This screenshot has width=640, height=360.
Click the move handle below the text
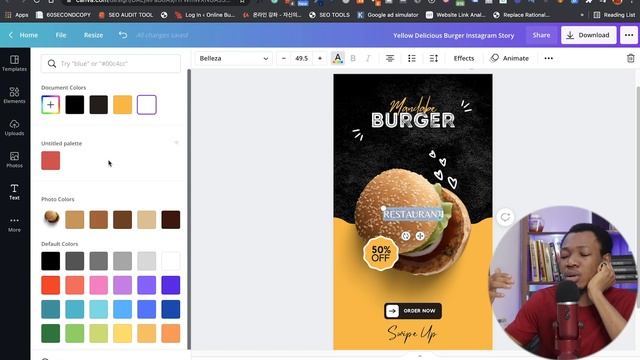click(420, 236)
